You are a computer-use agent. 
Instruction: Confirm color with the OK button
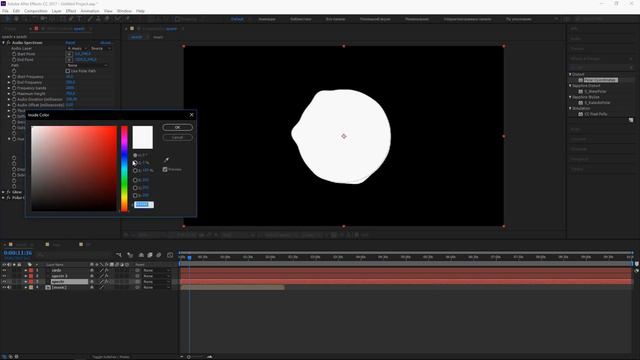(178, 127)
